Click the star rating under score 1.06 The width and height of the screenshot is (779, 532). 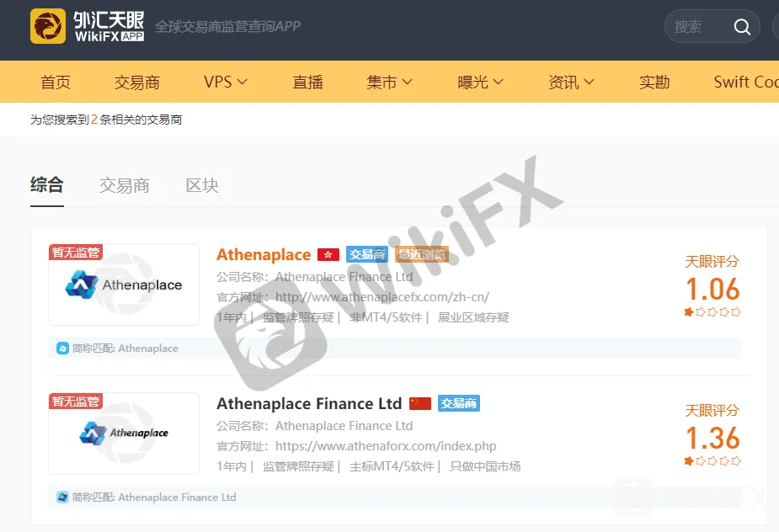pyautogui.click(x=712, y=312)
